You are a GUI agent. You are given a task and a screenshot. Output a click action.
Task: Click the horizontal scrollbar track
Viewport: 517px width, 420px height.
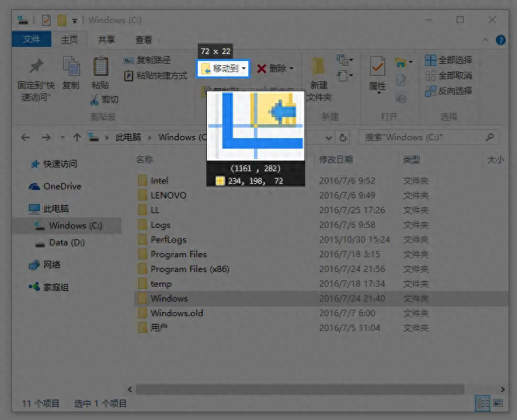(300, 389)
